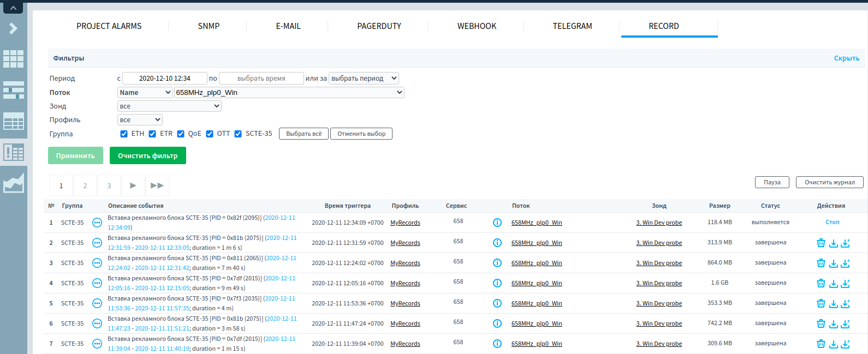Viewport: 868px width, 354px height.
Task: Open the grid mosaic view in sidebar
Action: [13, 59]
